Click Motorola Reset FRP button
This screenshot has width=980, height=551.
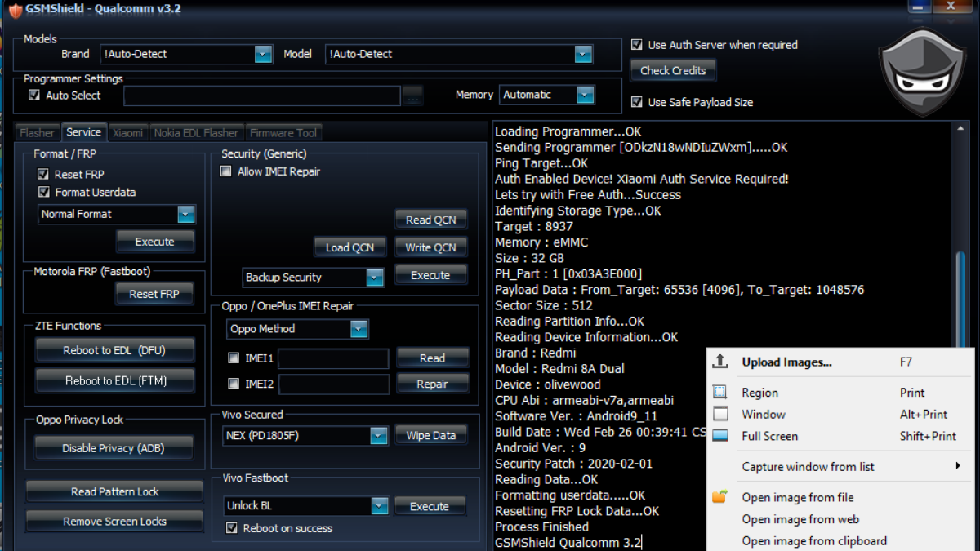pos(154,294)
